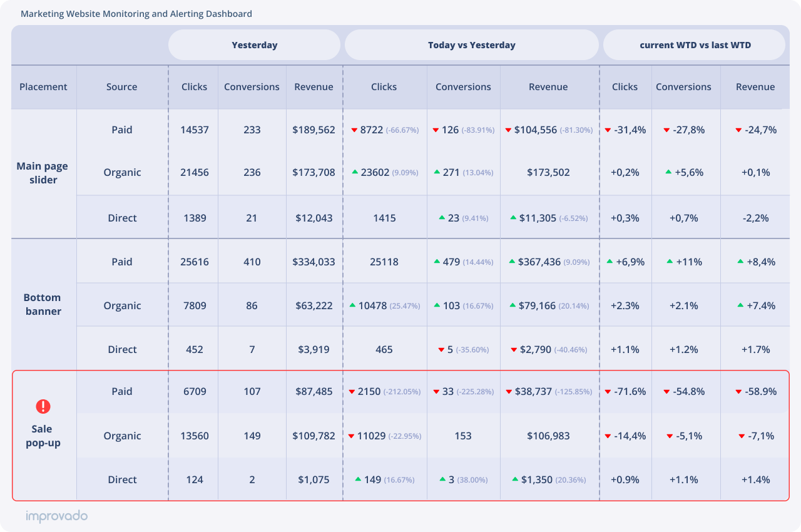Click the 13560 clicks cell
The height and width of the screenshot is (532, 801).
coord(194,436)
